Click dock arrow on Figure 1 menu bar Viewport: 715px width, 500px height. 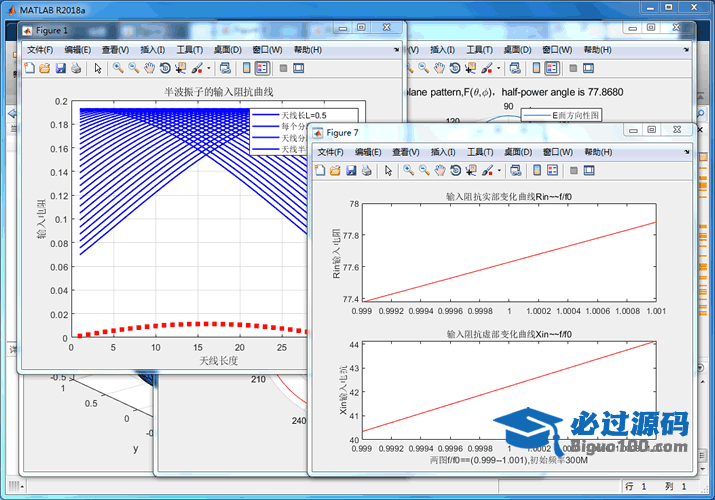coord(397,50)
